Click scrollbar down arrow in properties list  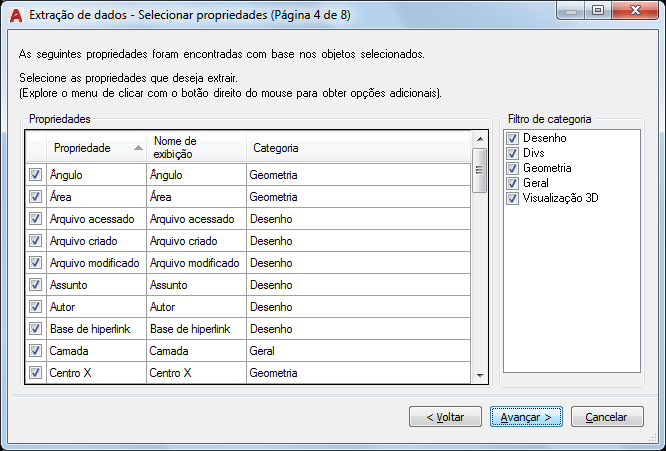click(480, 375)
